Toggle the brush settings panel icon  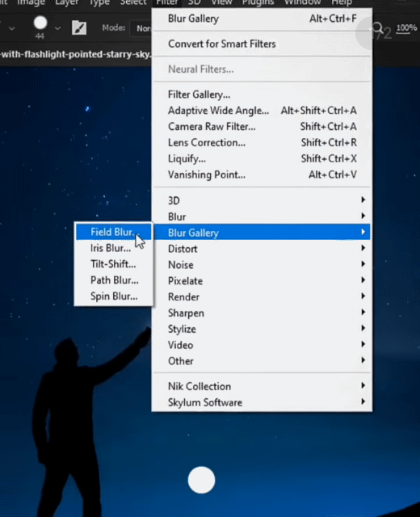[x=79, y=27]
